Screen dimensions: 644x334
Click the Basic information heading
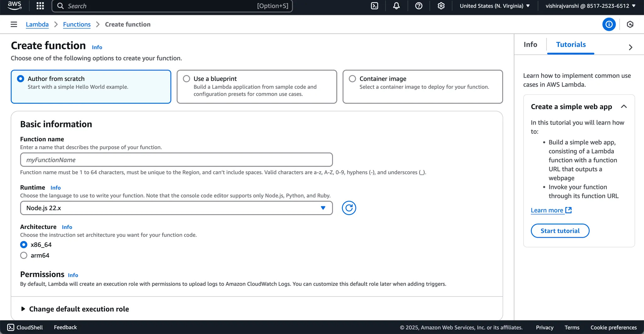pos(56,124)
